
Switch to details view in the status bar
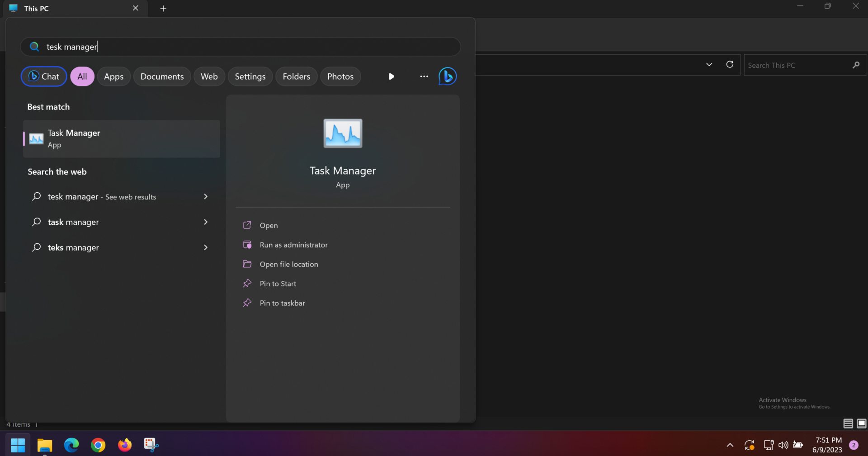coord(848,424)
